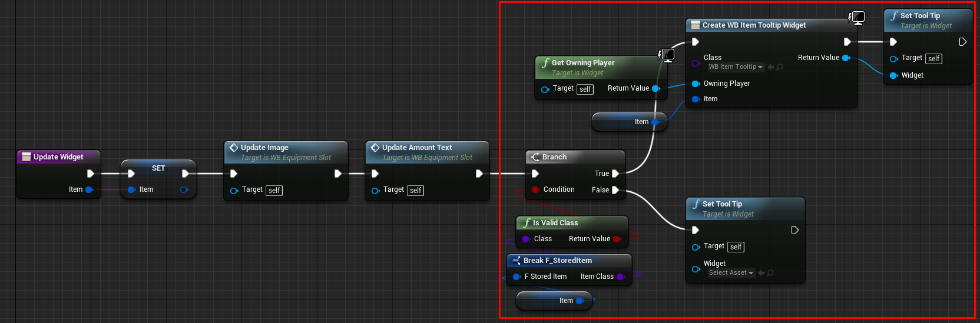Click the Owning Player input pin
Image resolution: width=980 pixels, height=323 pixels.
pyautogui.click(x=696, y=84)
